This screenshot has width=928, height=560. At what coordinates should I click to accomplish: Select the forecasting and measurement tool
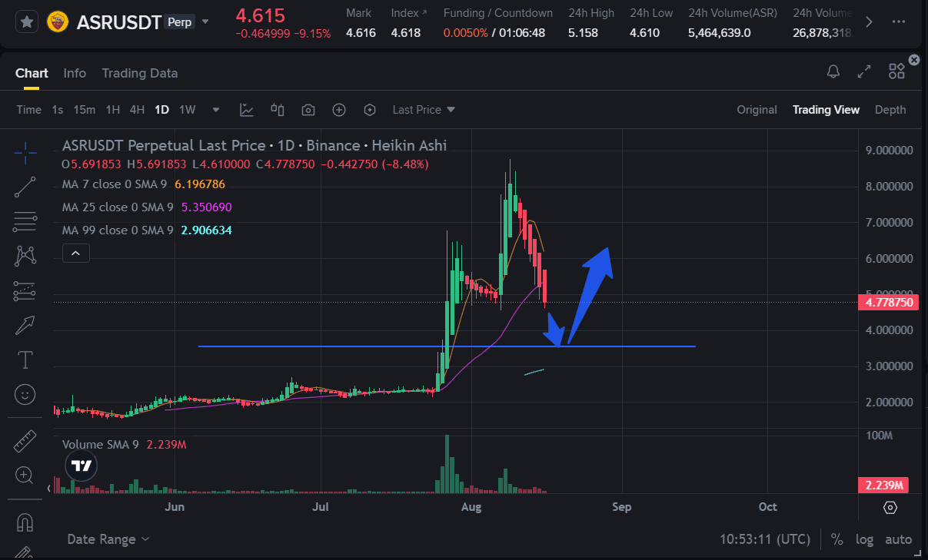pos(25,290)
